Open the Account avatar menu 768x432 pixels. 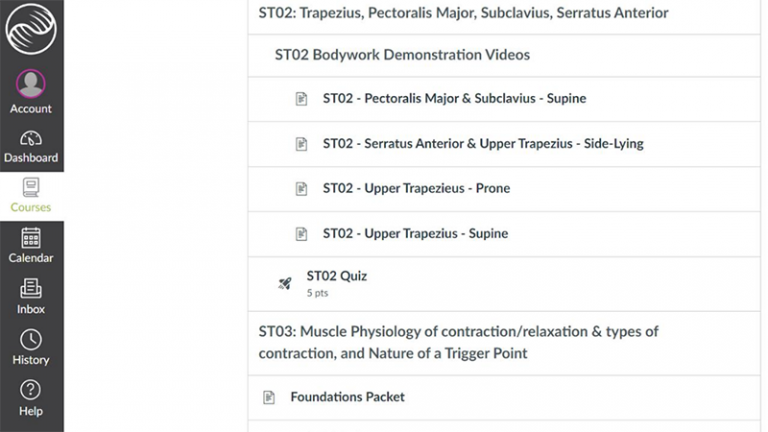coord(31,92)
